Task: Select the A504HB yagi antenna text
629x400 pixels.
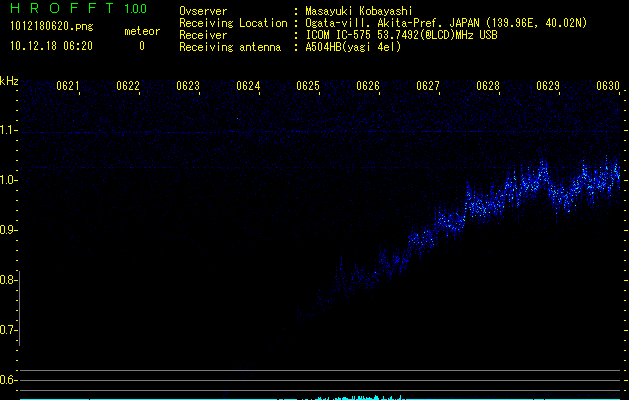Action: click(353, 47)
